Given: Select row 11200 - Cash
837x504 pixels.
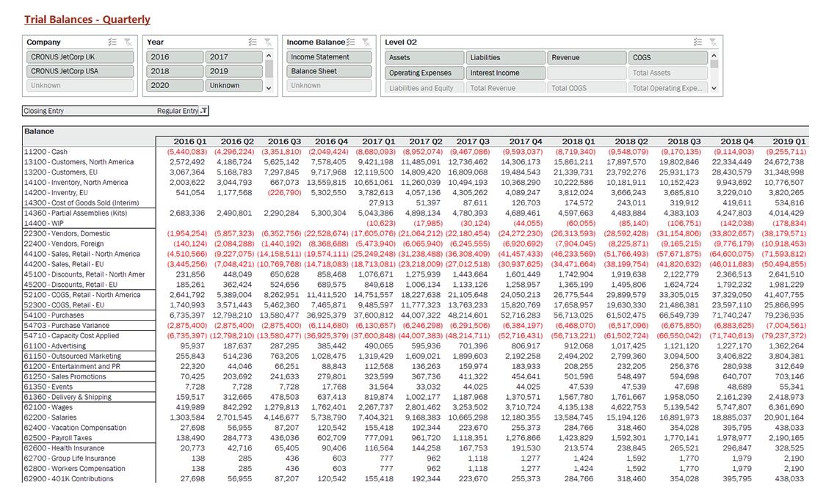Looking at the screenshot, I should click(x=46, y=152).
